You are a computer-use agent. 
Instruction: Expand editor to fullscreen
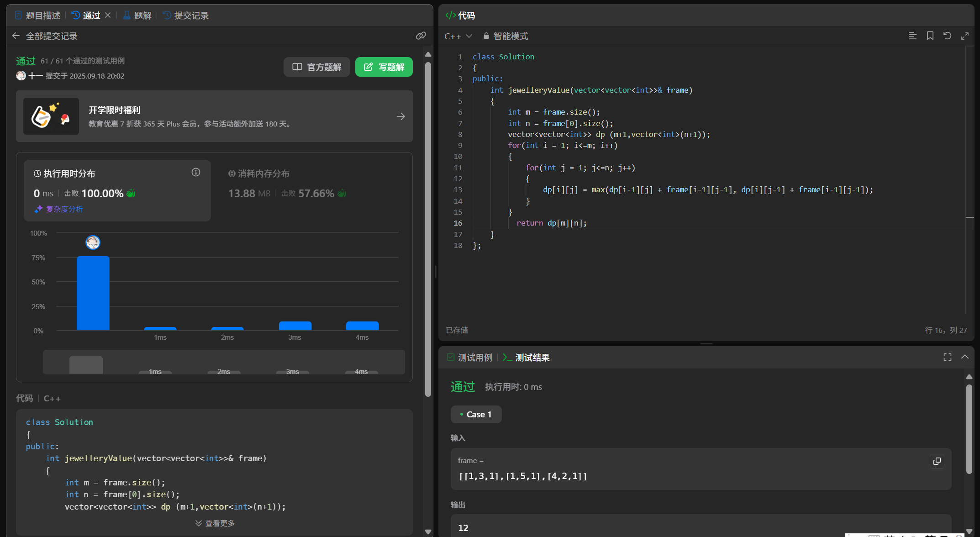click(964, 36)
